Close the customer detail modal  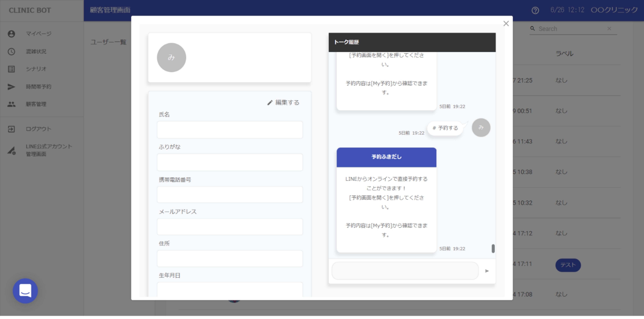click(x=506, y=24)
